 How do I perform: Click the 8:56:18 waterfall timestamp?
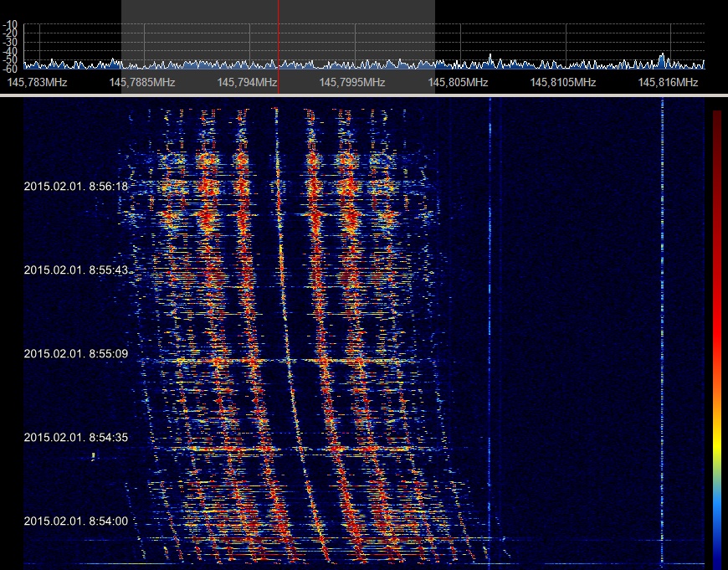75,187
